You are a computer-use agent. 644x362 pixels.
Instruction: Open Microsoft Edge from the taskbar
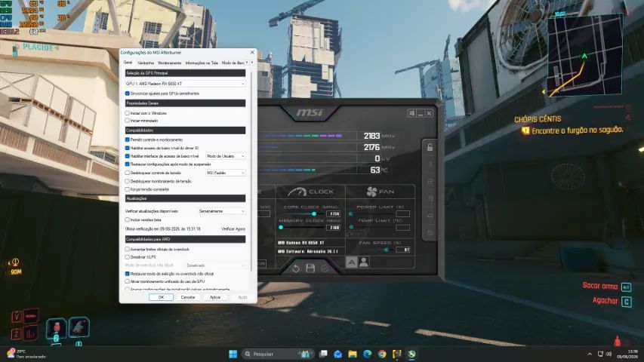point(367,354)
